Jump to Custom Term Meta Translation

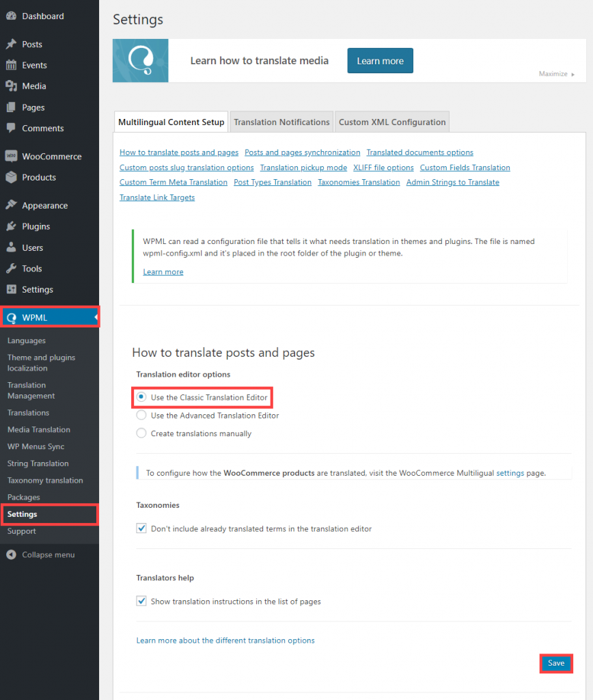coord(174,182)
